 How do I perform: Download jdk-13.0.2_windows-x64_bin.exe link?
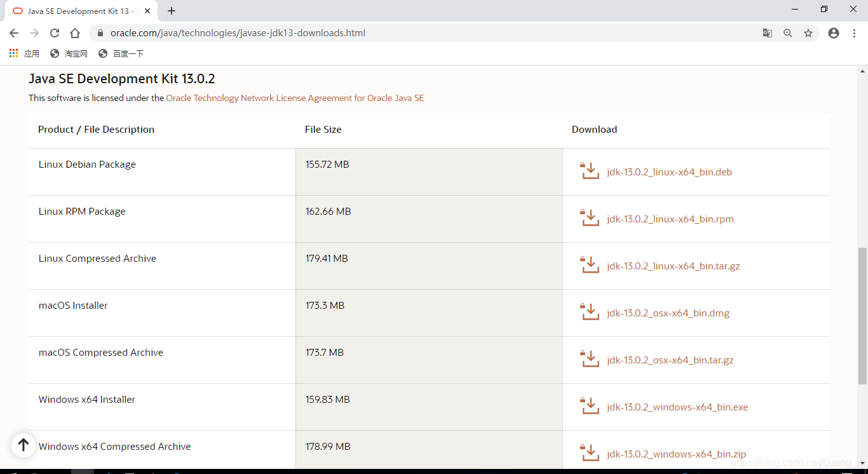click(x=677, y=407)
